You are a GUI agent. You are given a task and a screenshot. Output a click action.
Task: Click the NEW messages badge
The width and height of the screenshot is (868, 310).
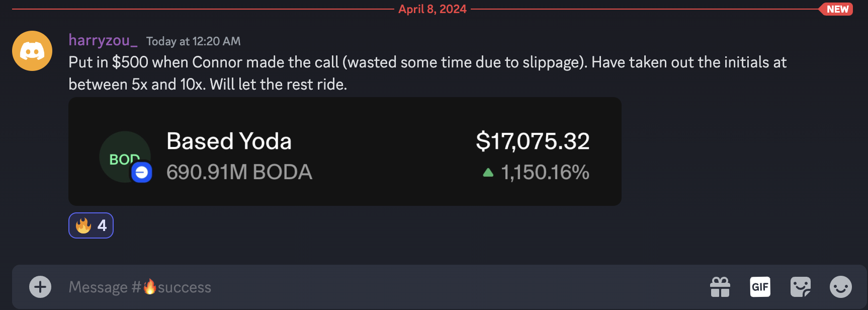[835, 9]
